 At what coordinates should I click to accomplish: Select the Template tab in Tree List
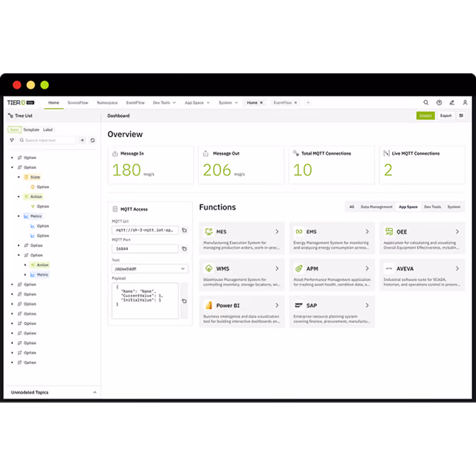[x=31, y=129]
